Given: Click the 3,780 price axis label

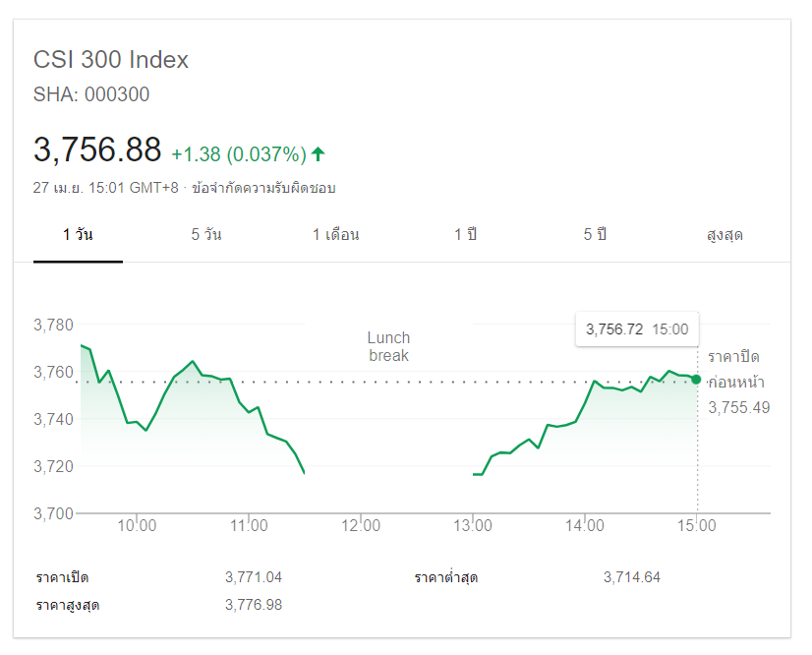Looking at the screenshot, I should [x=54, y=326].
